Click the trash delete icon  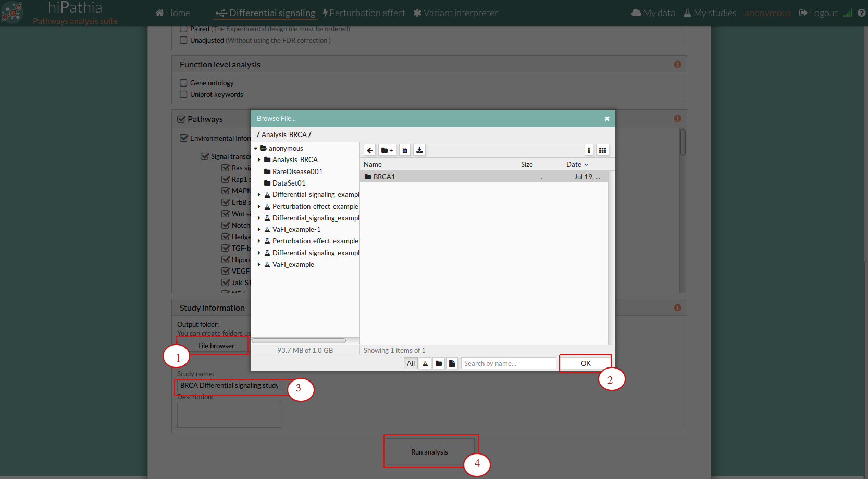[405, 150]
